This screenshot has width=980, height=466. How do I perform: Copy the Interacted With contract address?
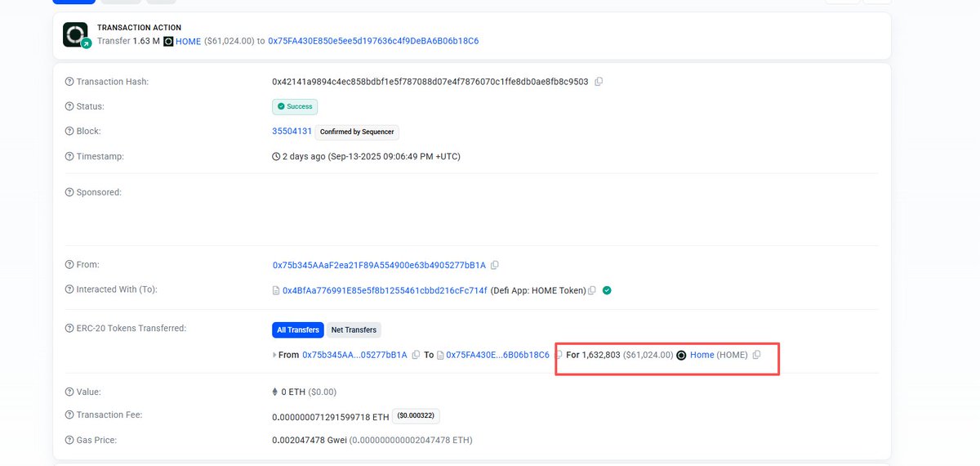[x=592, y=290]
